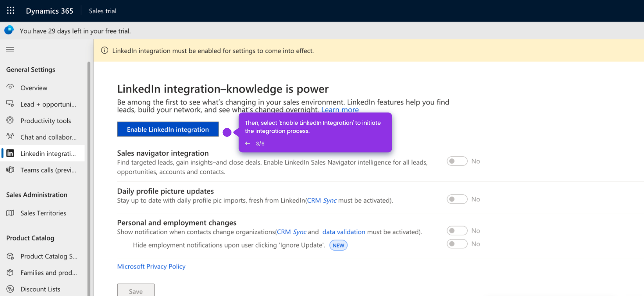Click the Teams calls icon
The height and width of the screenshot is (296, 644).
(x=10, y=170)
